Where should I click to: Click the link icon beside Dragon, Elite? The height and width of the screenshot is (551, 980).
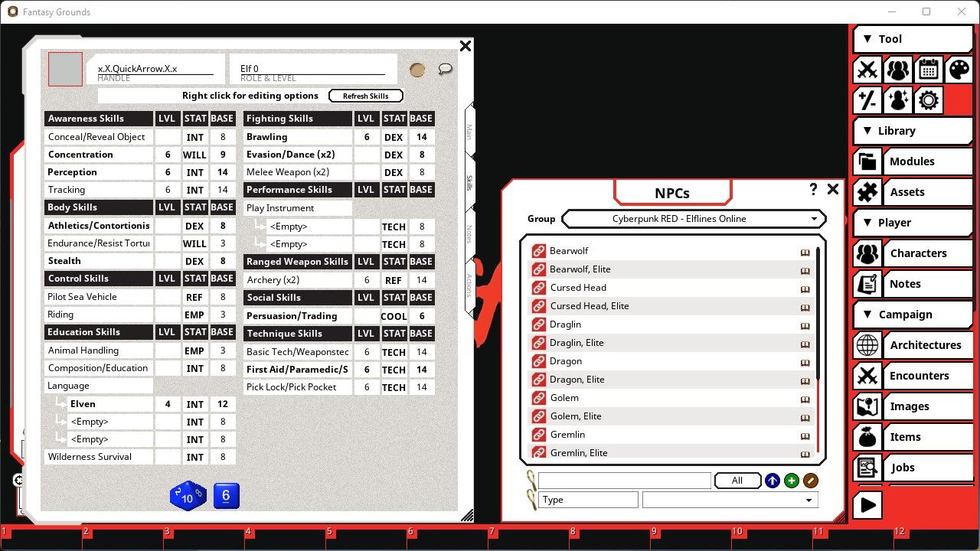pyautogui.click(x=538, y=380)
